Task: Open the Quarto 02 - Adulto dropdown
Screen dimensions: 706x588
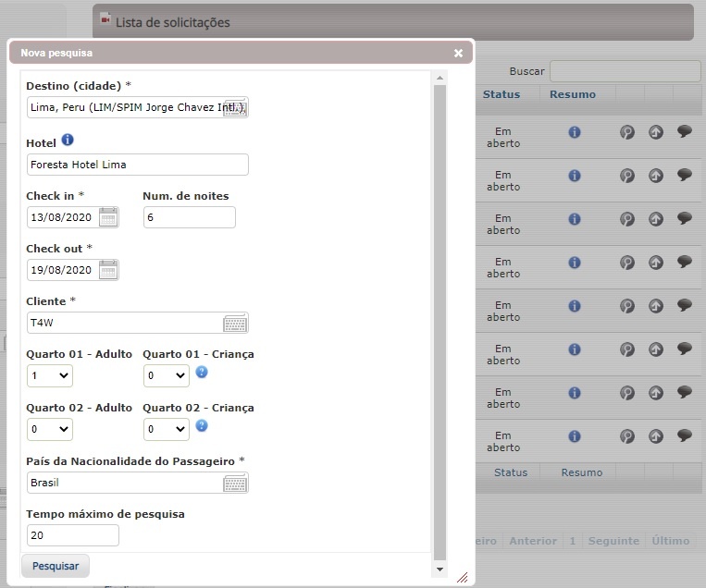Action: (x=50, y=429)
